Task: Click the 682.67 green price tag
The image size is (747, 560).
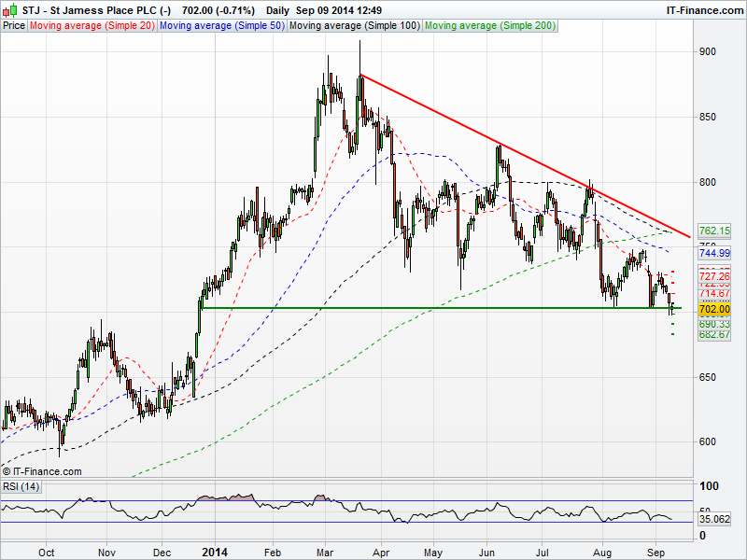Action: [x=714, y=334]
